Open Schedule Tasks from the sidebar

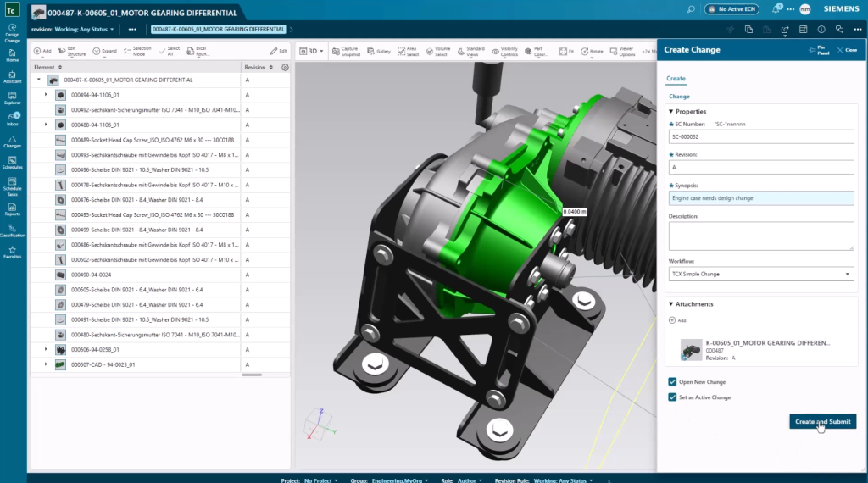pyautogui.click(x=12, y=187)
